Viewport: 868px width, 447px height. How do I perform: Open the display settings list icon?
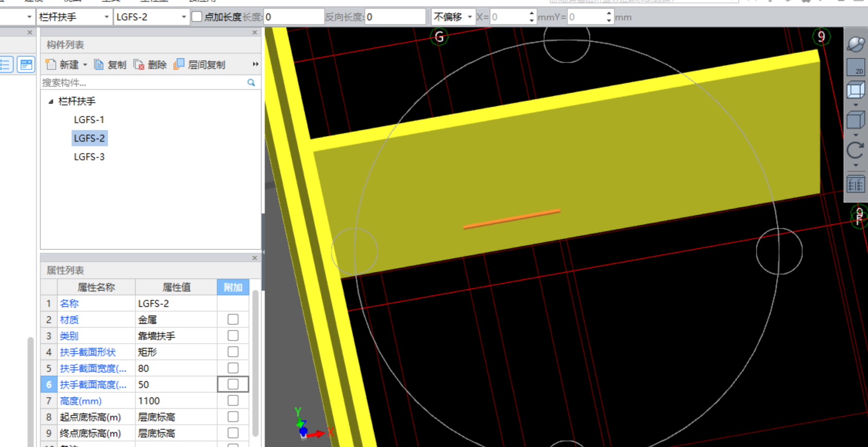click(x=856, y=184)
